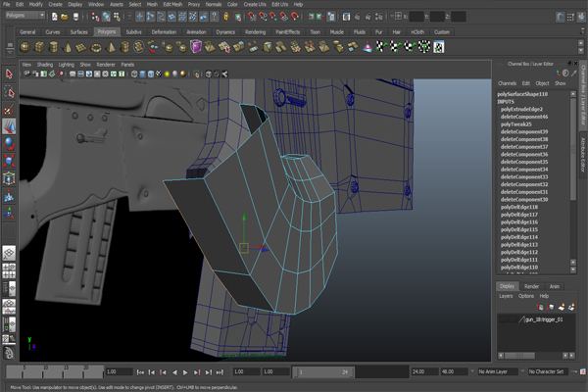
Task: Switch to Anim layer tab
Action: (x=555, y=286)
